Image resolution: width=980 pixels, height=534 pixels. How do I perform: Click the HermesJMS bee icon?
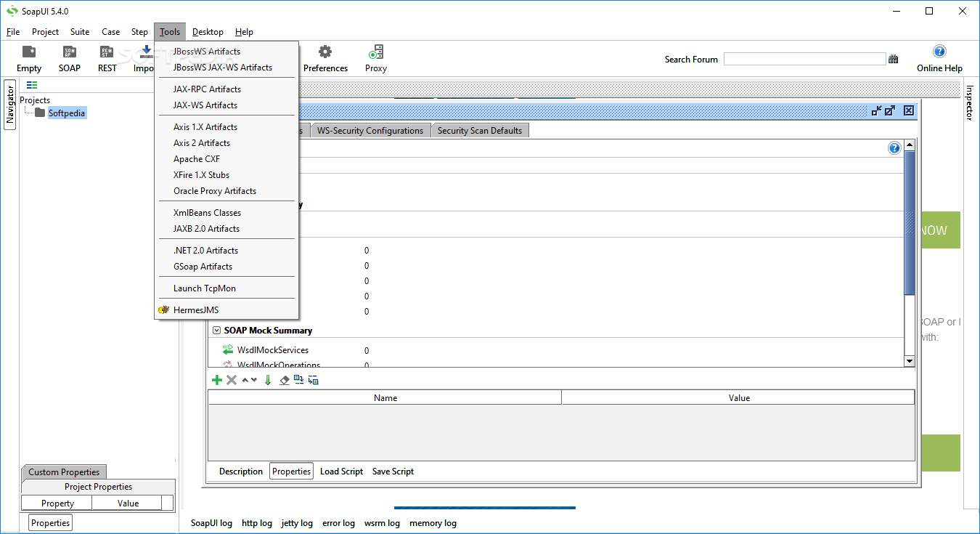coord(164,310)
